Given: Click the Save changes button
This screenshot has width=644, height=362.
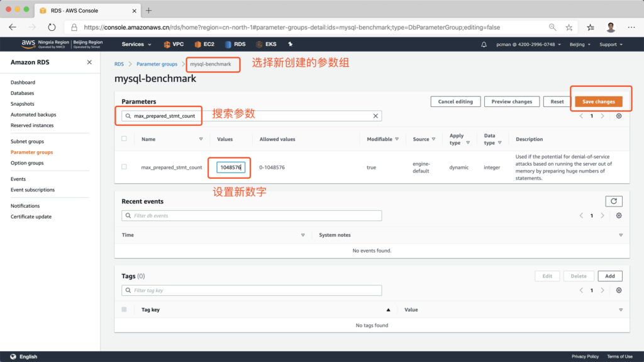Looking at the screenshot, I should click(598, 101).
